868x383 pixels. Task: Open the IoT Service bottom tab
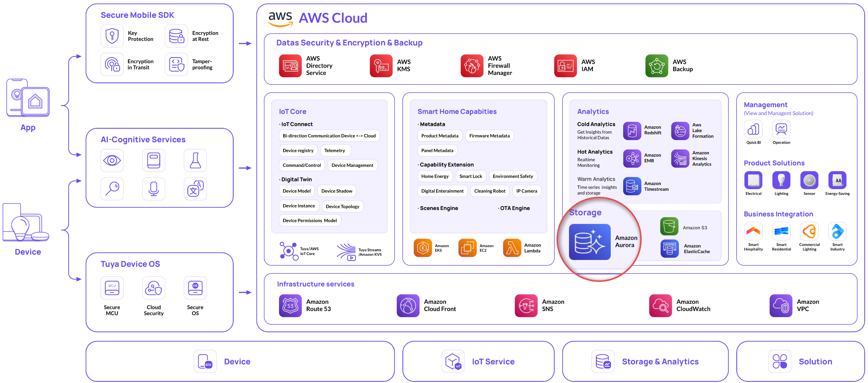point(478,361)
